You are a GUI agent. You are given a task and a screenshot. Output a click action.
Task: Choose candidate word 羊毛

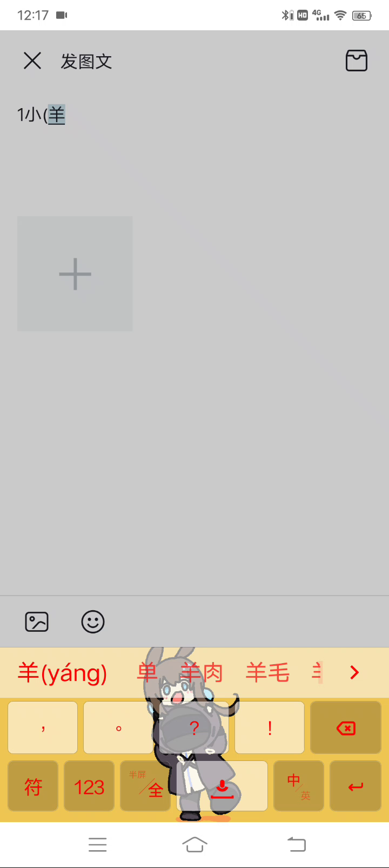click(x=267, y=673)
